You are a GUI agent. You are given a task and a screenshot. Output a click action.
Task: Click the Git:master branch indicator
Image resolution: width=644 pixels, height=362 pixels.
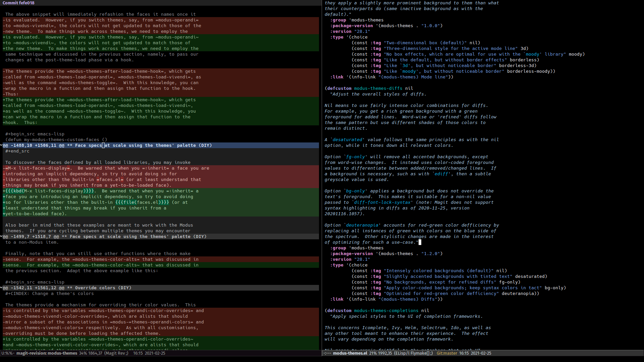(447, 353)
